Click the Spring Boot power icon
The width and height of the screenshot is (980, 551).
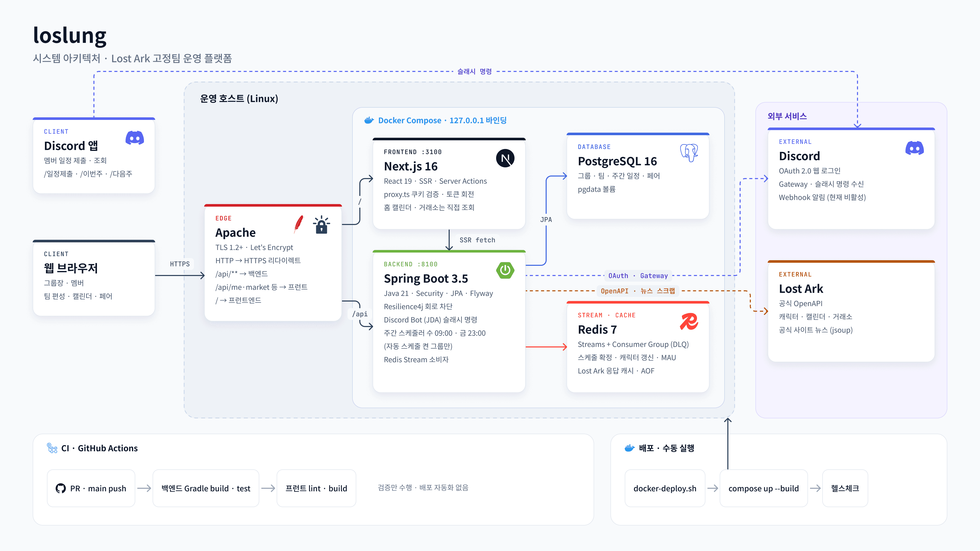click(x=505, y=270)
